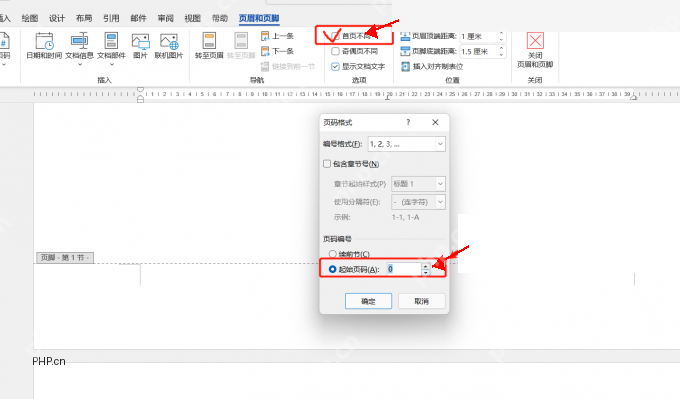Open Insert (插入) ribbon tab
680x399 pixels.
[x=4, y=18]
